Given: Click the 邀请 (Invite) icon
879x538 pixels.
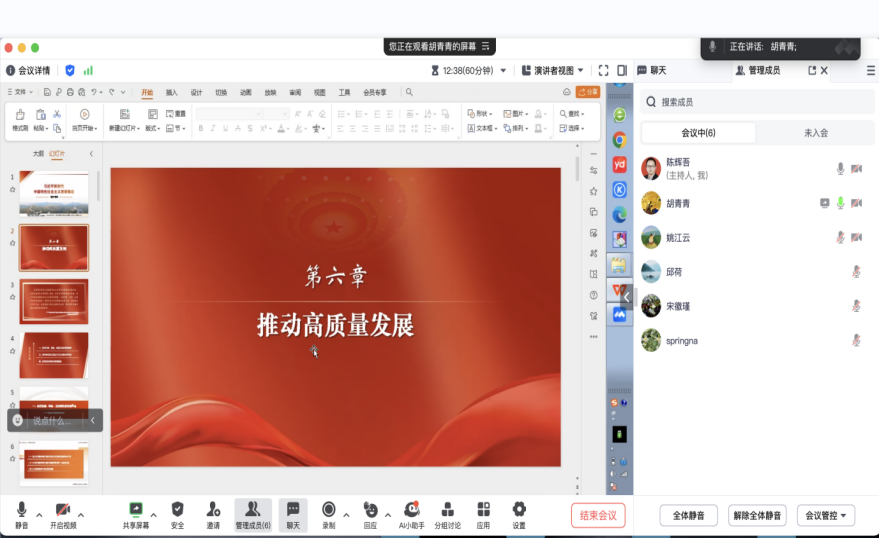Looking at the screenshot, I should click(x=213, y=511).
